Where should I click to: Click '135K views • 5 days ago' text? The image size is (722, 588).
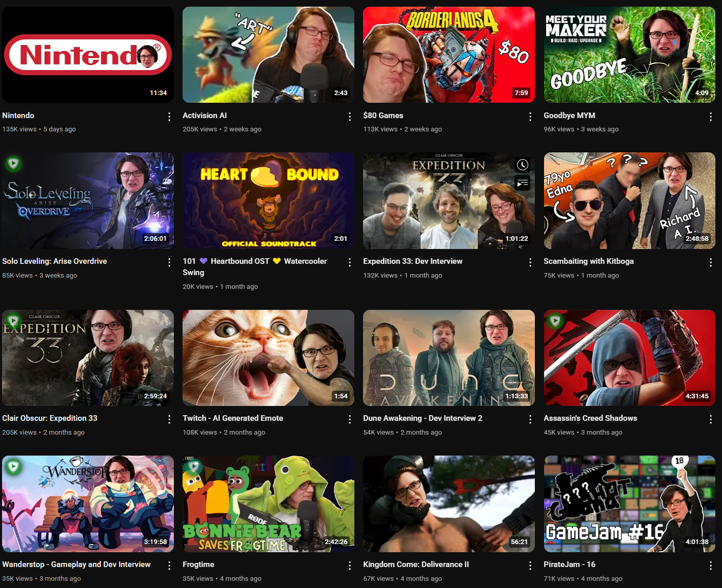tap(39, 129)
